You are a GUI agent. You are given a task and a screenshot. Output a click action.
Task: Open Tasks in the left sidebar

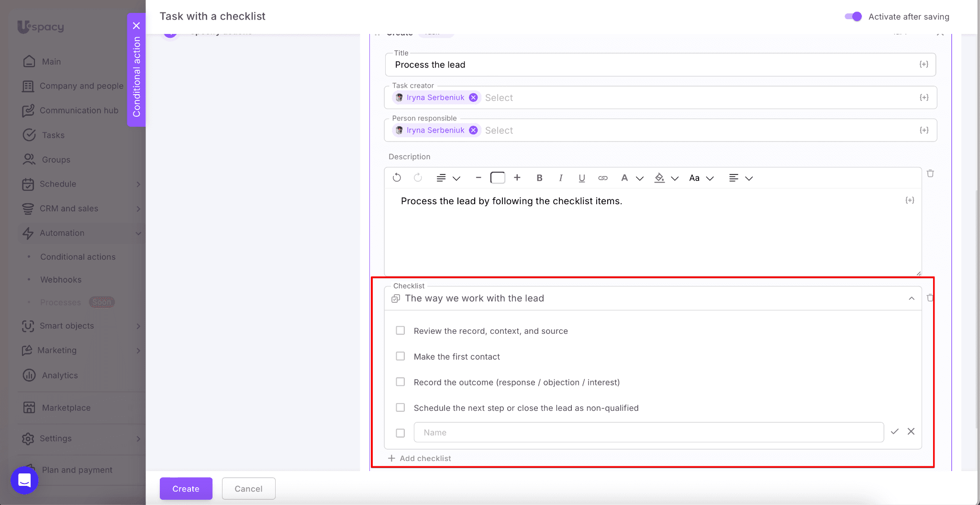coord(53,135)
